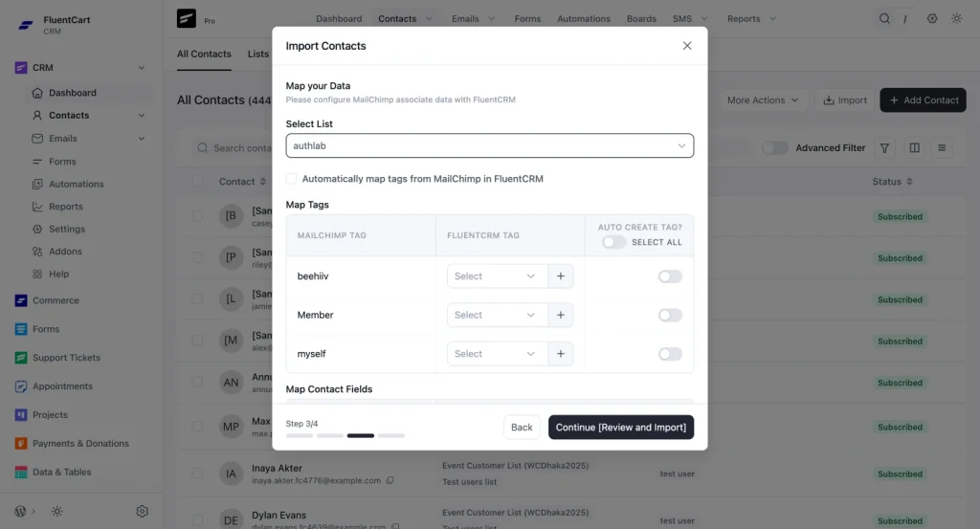
Task: Open the Support Tickets sidebar icon
Action: coord(21,357)
